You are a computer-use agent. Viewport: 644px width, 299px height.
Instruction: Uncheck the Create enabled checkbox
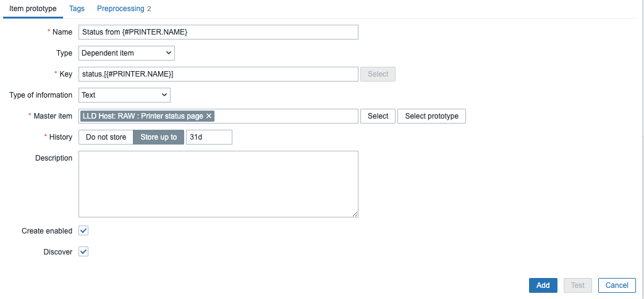click(x=84, y=230)
